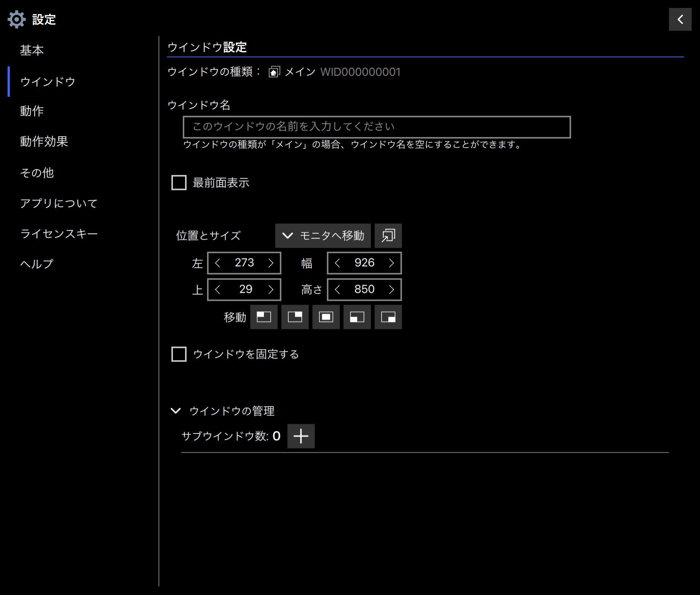Add a sub window with plus button
The image size is (700, 595).
301,436
